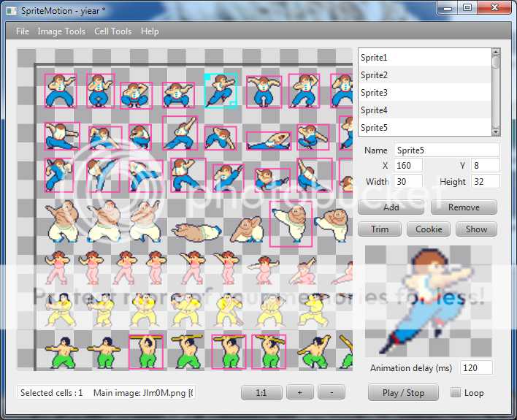Image resolution: width=517 pixels, height=420 pixels.
Task: Select Sprite3 in the sprite list
Action: [x=425, y=92]
